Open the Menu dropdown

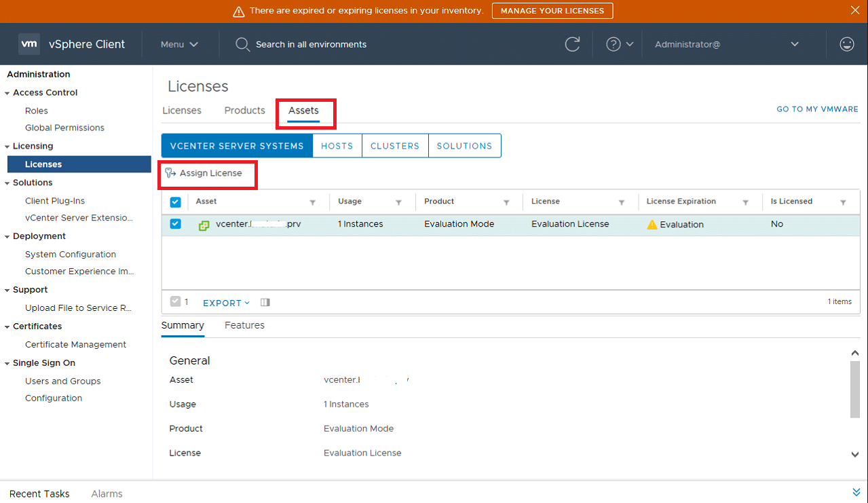point(179,44)
